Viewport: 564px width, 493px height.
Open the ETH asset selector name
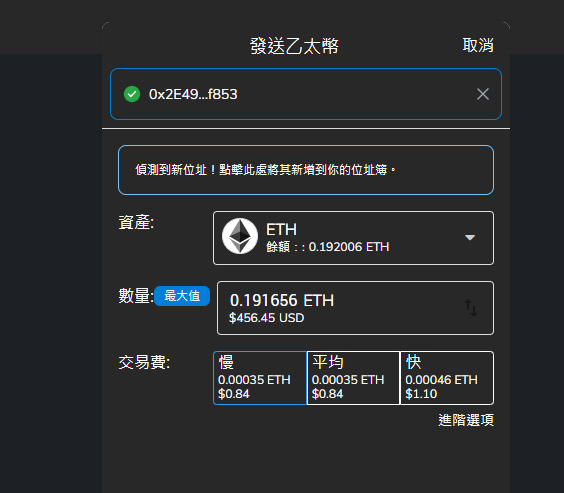(x=281, y=229)
